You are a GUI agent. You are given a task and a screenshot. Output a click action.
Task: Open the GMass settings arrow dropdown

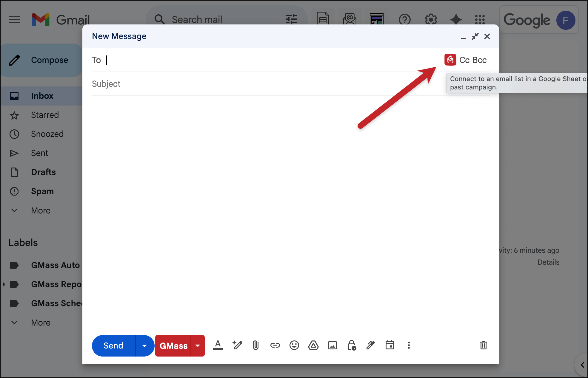coord(198,346)
